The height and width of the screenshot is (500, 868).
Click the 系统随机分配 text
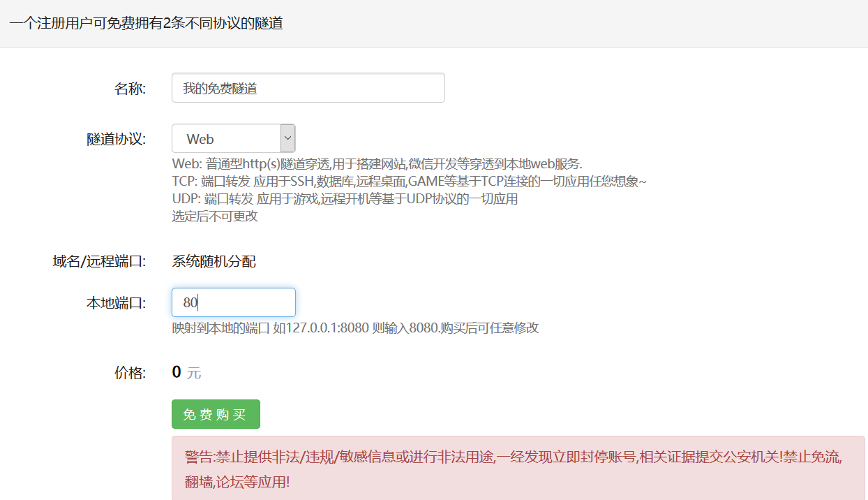214,262
